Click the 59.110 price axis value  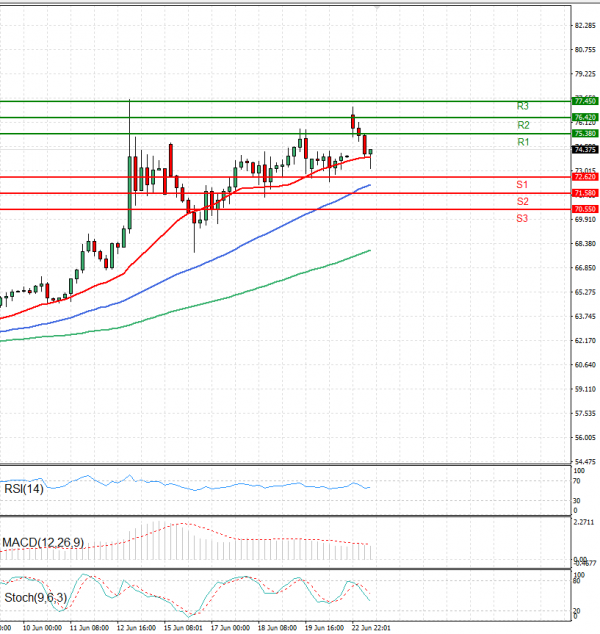tap(585, 389)
